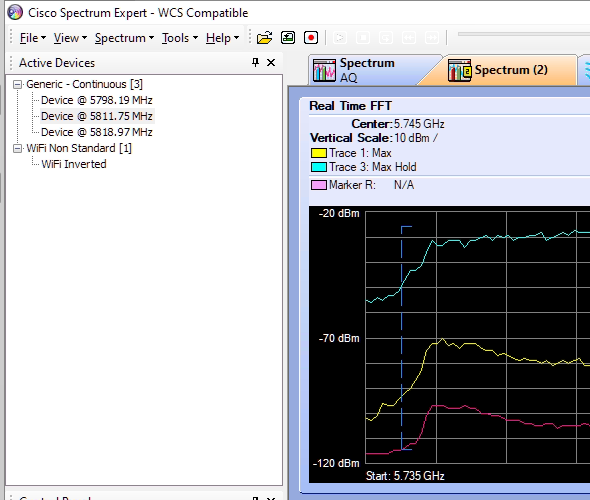
Task: Click the cyan Trace 3 color swatch
Action: pyautogui.click(x=319, y=167)
